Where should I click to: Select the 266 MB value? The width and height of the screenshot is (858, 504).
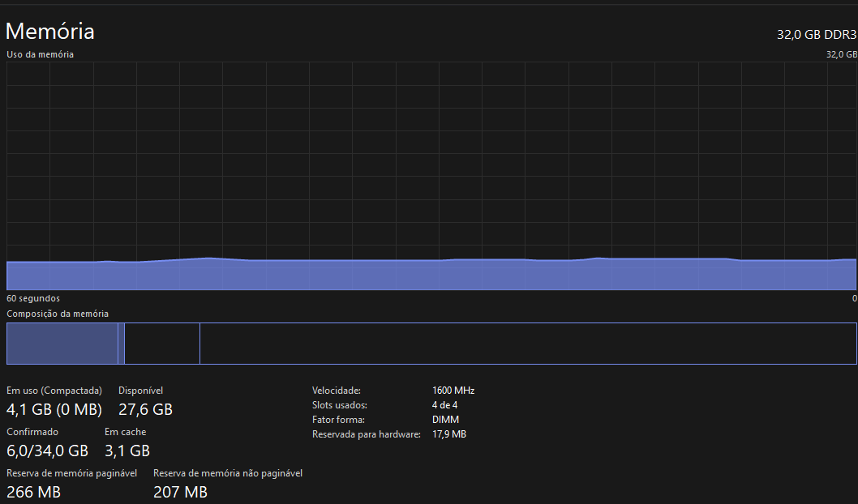pos(33,492)
